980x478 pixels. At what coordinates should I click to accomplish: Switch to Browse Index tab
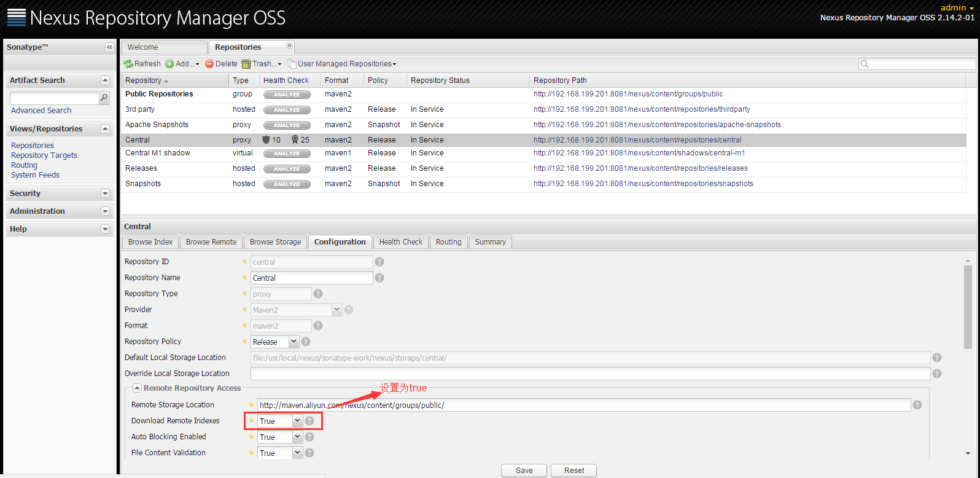150,242
